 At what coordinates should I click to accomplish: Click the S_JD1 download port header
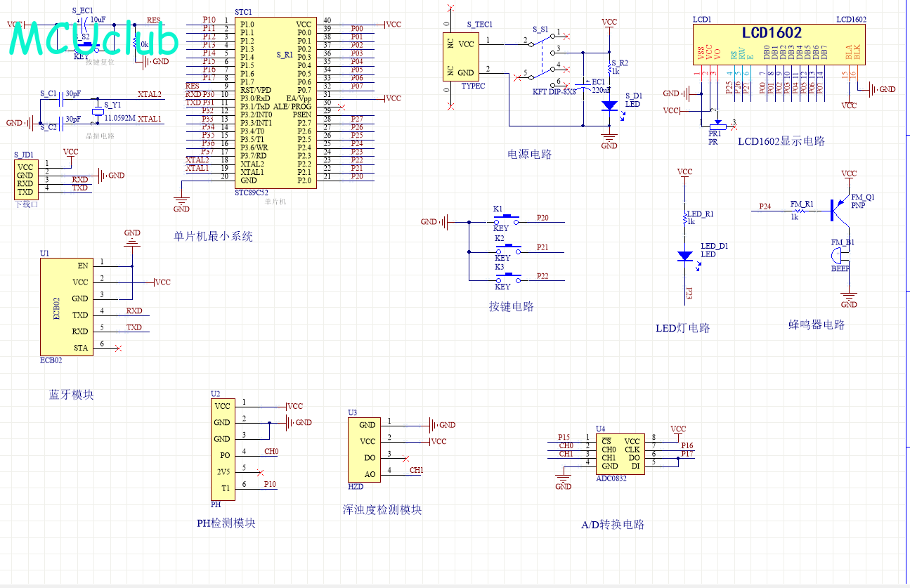tap(25, 179)
